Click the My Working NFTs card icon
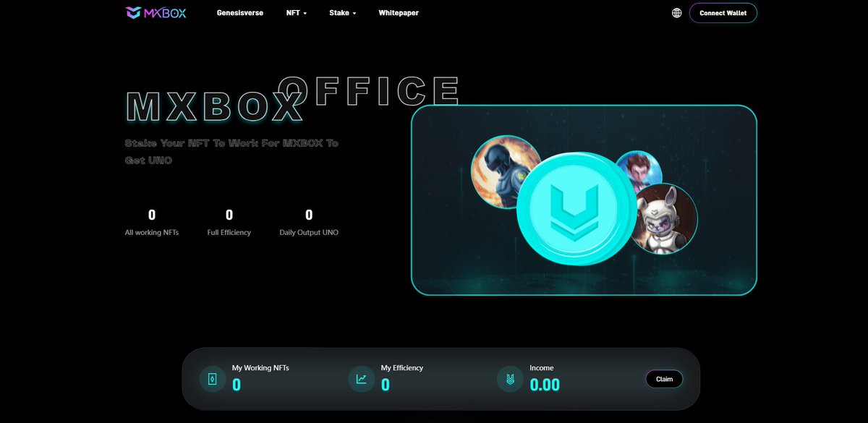Viewport: 868px width, 423px height. [x=213, y=379]
